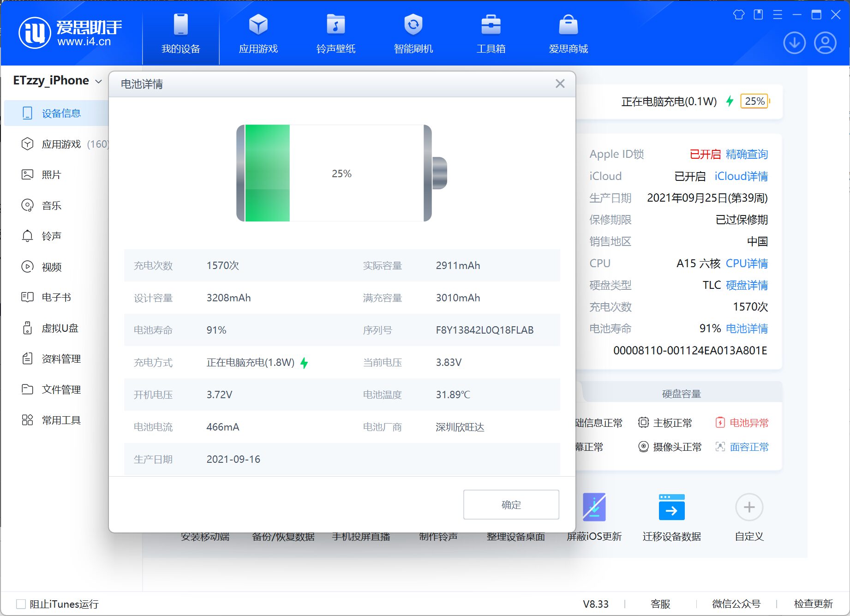
Task: Click 客服 in the status bar
Action: coord(660,604)
